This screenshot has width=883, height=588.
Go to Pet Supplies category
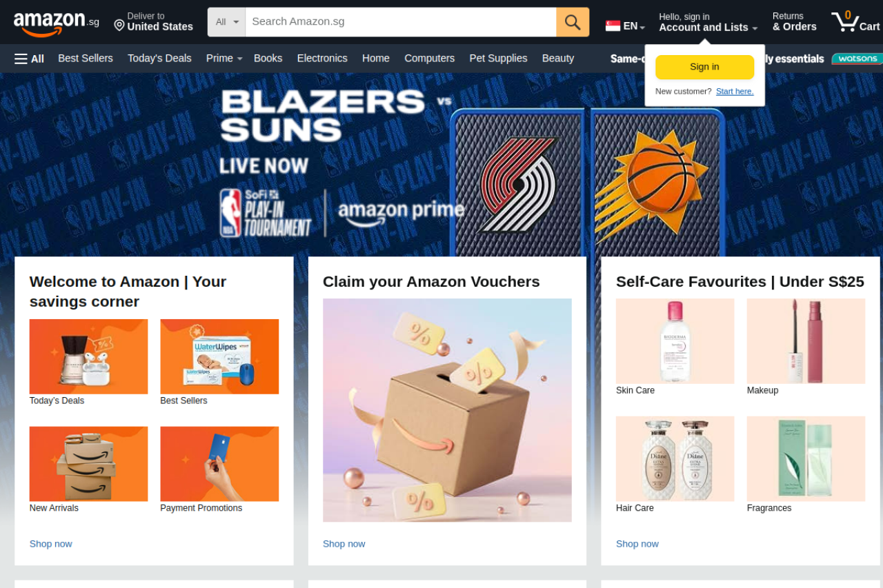(x=498, y=59)
